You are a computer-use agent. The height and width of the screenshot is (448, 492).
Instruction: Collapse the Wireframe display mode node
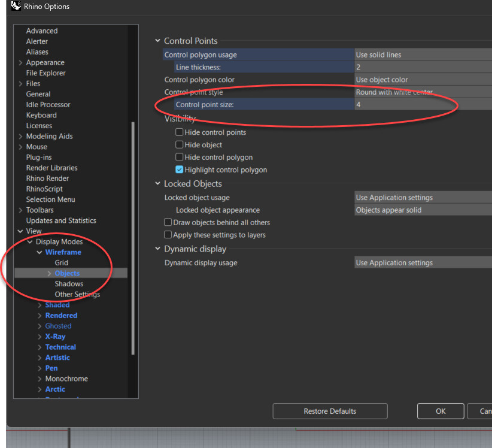click(x=40, y=252)
